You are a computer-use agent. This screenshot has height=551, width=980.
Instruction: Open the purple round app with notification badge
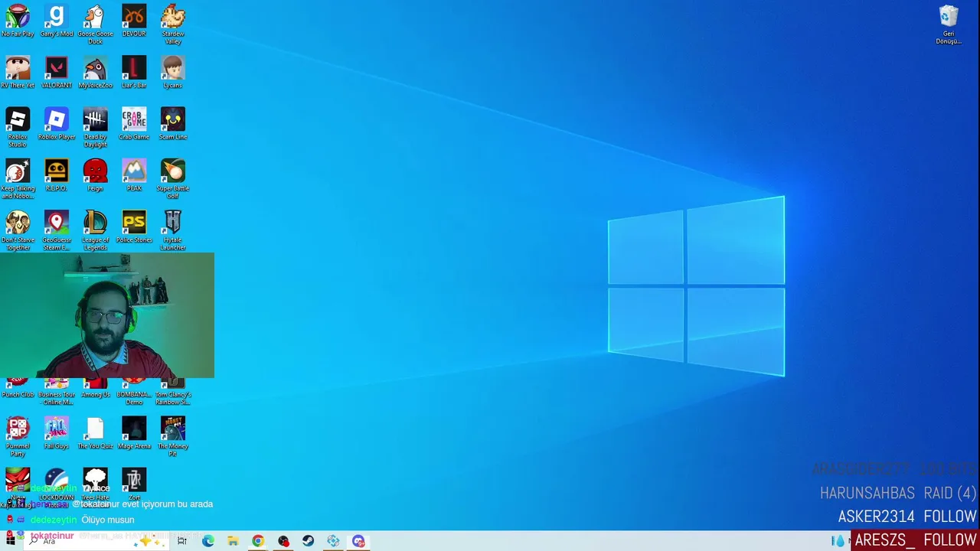(358, 541)
